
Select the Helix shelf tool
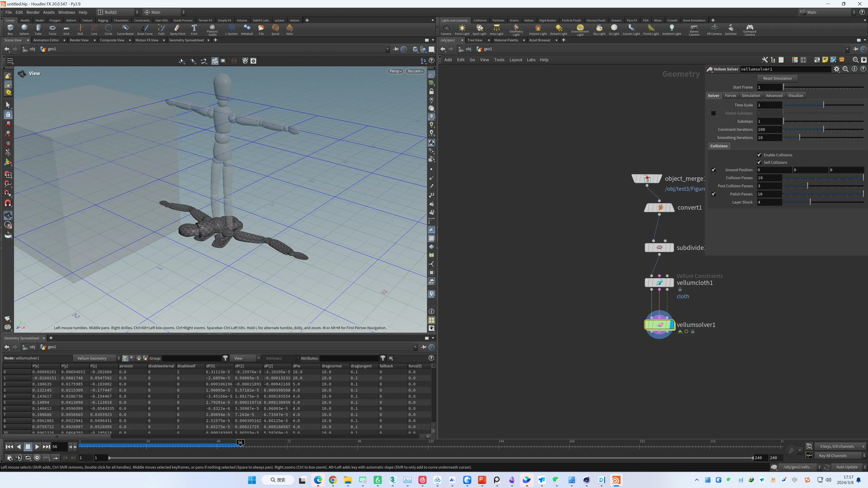289,30
